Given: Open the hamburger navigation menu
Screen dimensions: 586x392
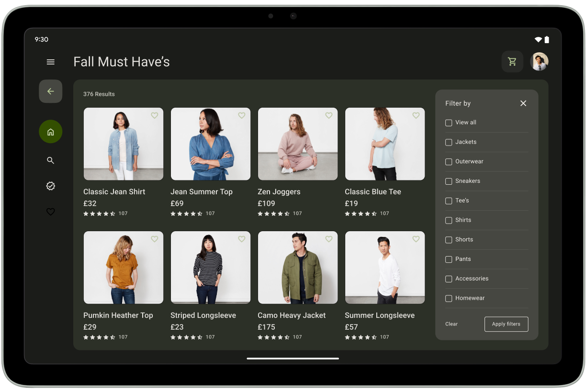Looking at the screenshot, I should tap(50, 62).
